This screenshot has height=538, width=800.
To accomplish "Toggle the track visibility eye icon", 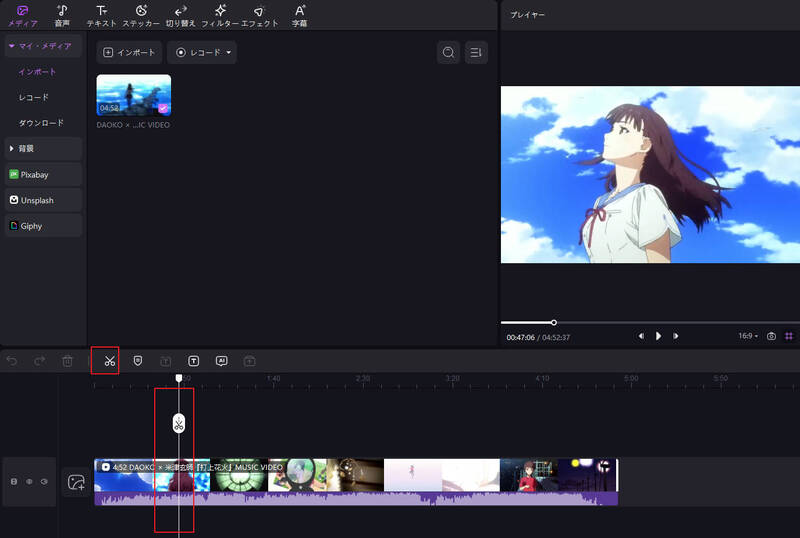I will (44, 481).
